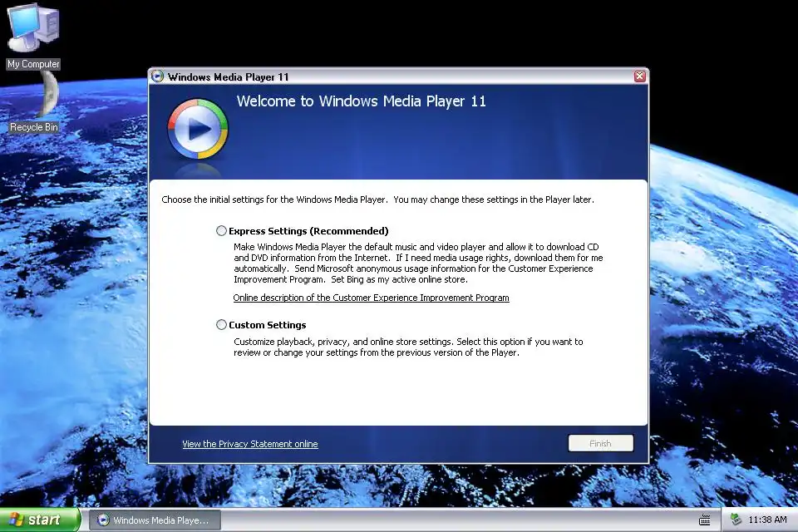Click the Windows Media Player logo in the banner
798x532 pixels.
pyautogui.click(x=198, y=130)
